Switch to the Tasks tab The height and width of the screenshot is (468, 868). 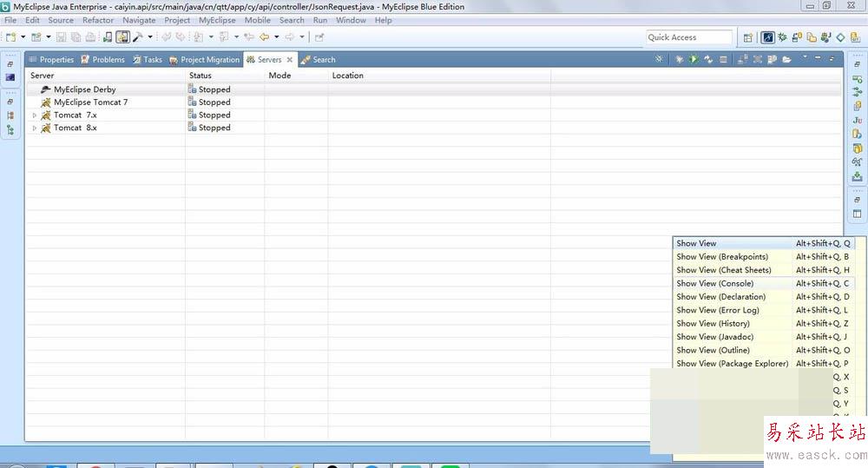click(148, 59)
